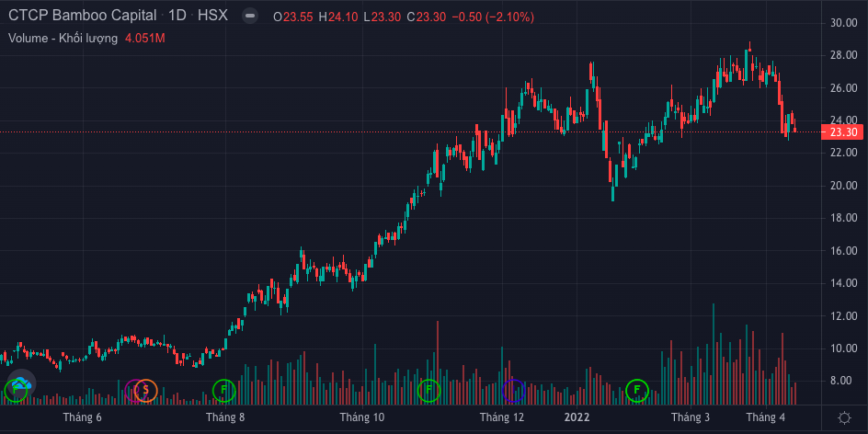Click the CTCP Bamboo Capital symbol title
The image size is (868, 434).
click(82, 17)
